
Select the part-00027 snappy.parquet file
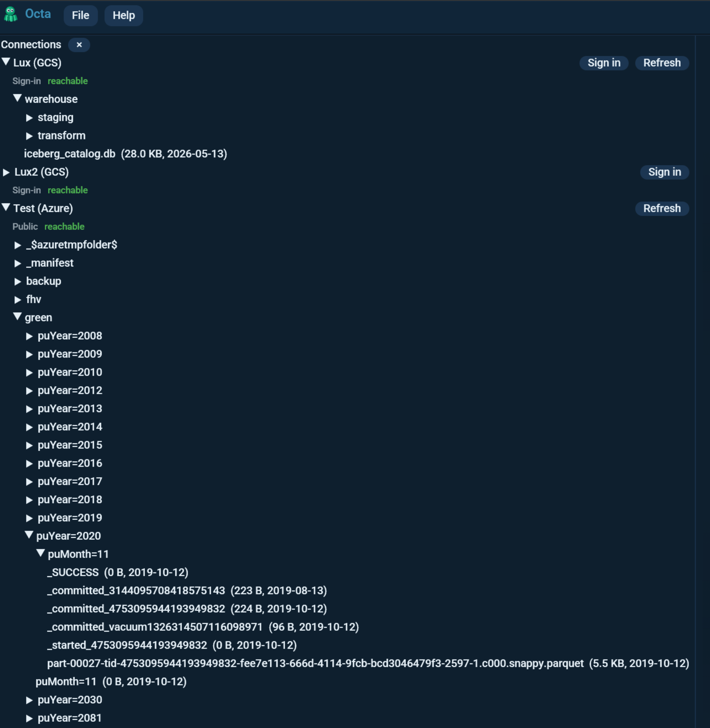tap(368, 663)
